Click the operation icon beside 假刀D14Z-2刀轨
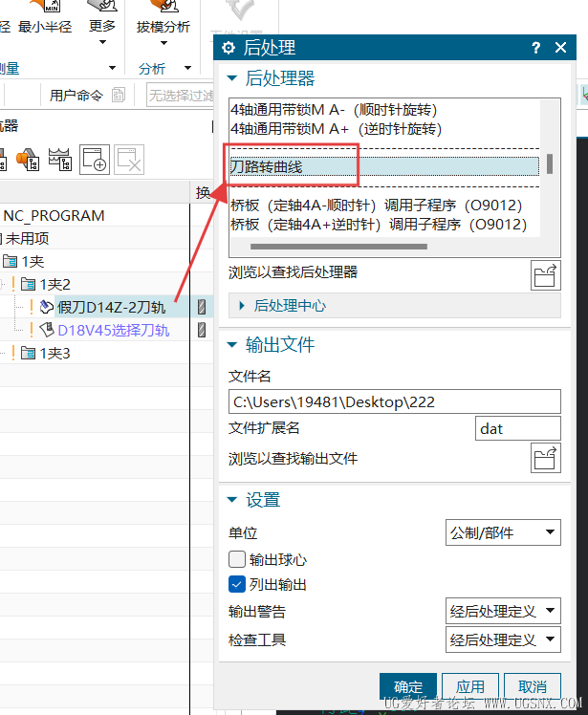 pyautogui.click(x=47, y=307)
